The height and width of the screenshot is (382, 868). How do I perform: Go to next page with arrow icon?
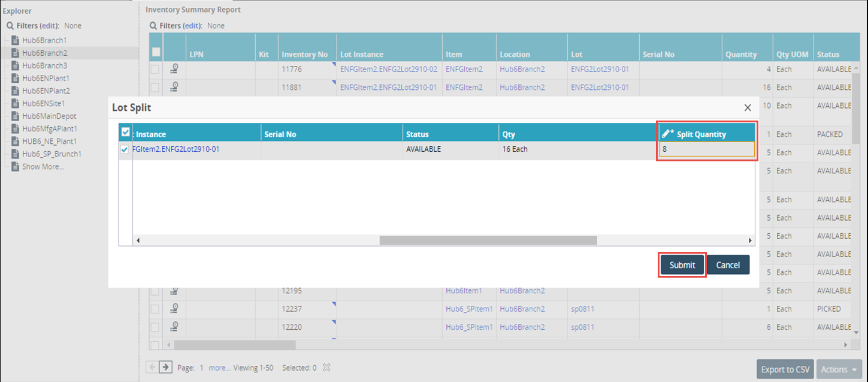click(166, 367)
